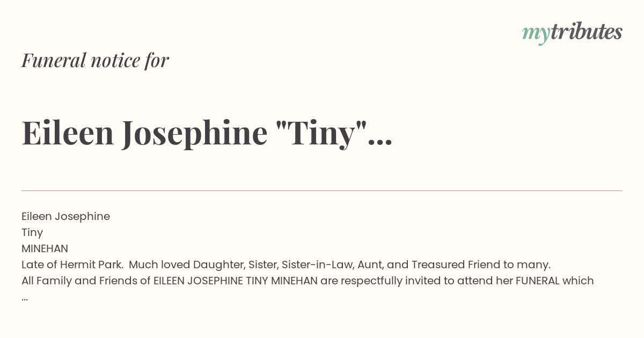Select the "Funeral notice for" heading
This screenshot has width=644, height=338.
click(95, 61)
